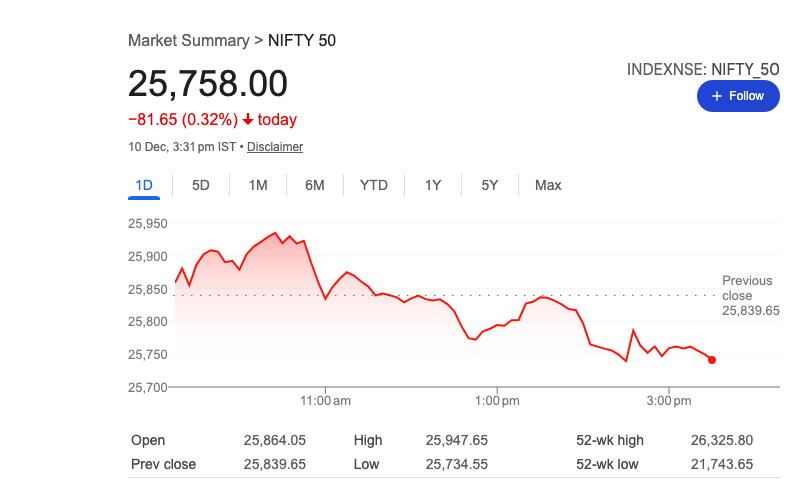Switch to the 1M chart range
Screen dimensions: 800x492
click(x=258, y=185)
